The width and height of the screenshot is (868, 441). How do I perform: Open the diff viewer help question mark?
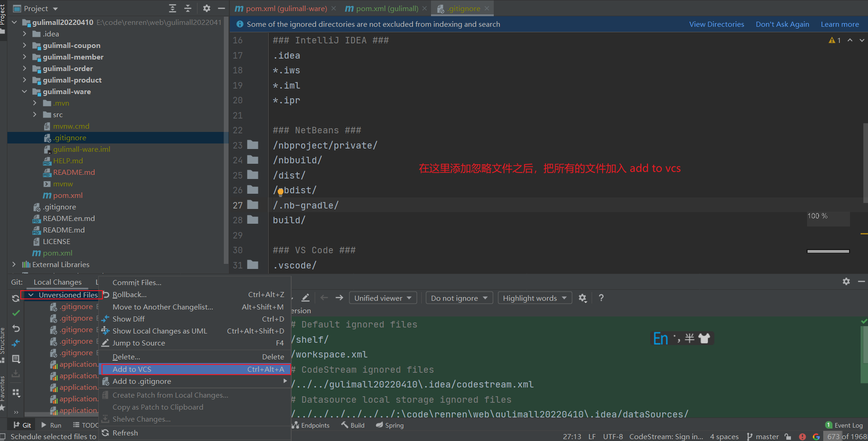coord(601,298)
